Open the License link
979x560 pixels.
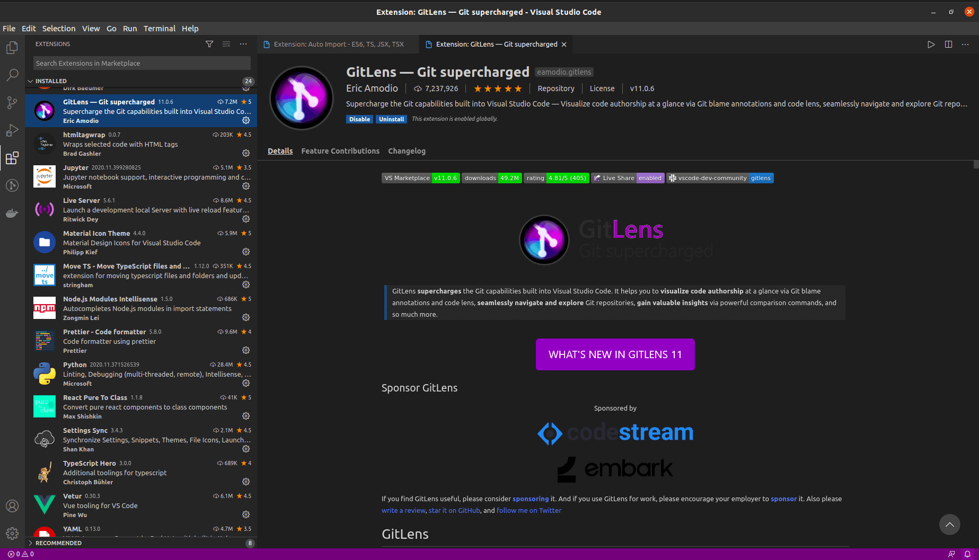(602, 88)
